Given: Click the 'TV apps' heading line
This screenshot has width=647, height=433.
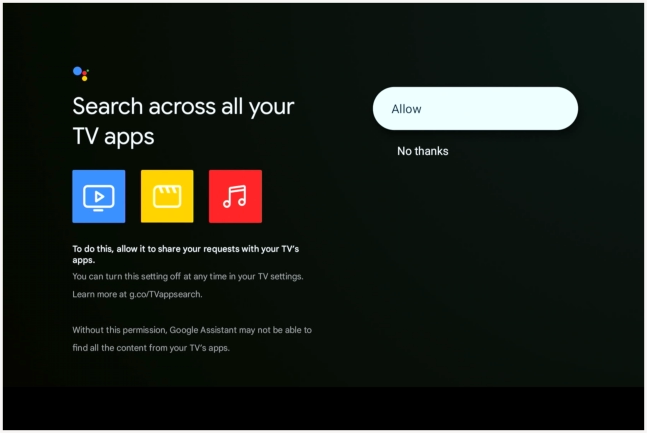Looking at the screenshot, I should [x=113, y=136].
